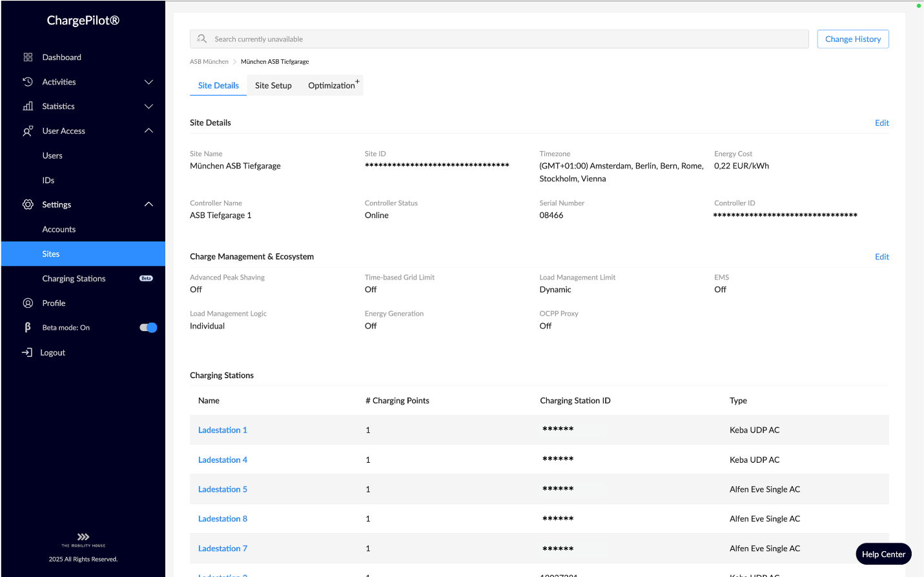924x577 pixels.
Task: Click the masked station ID in Ladestation 4 row
Action: (558, 460)
